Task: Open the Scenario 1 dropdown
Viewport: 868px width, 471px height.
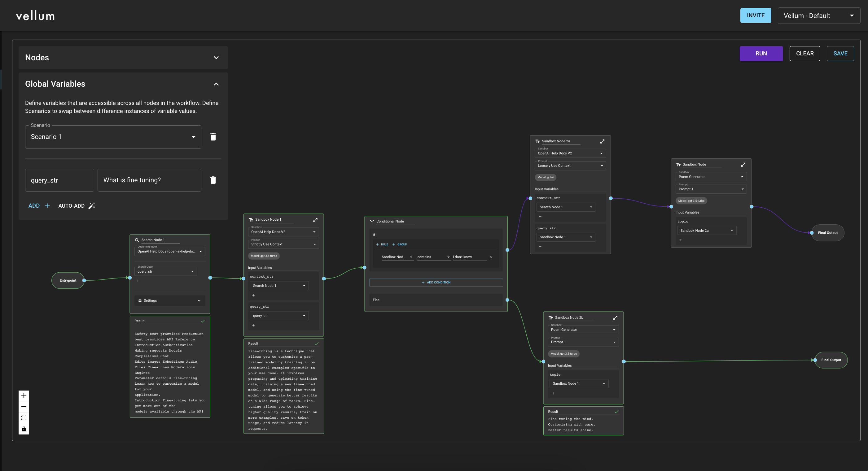Action: click(x=113, y=137)
